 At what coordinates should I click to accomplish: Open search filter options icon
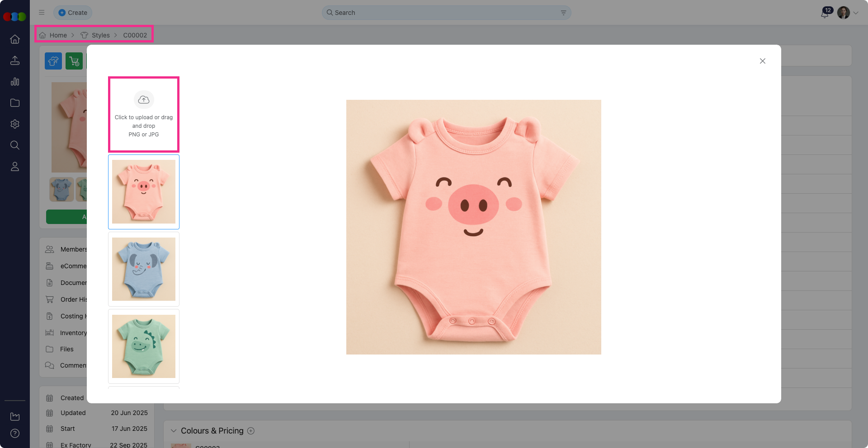point(563,13)
